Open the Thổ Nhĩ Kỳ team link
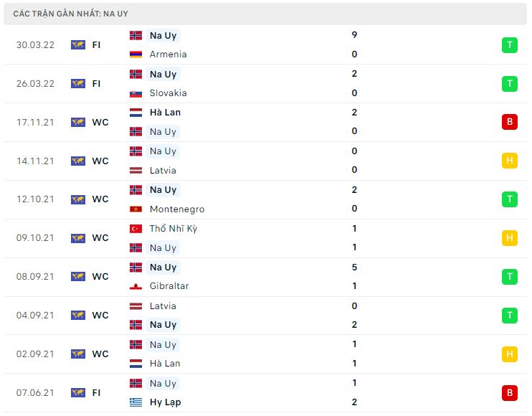The width and height of the screenshot is (532, 416). click(174, 229)
